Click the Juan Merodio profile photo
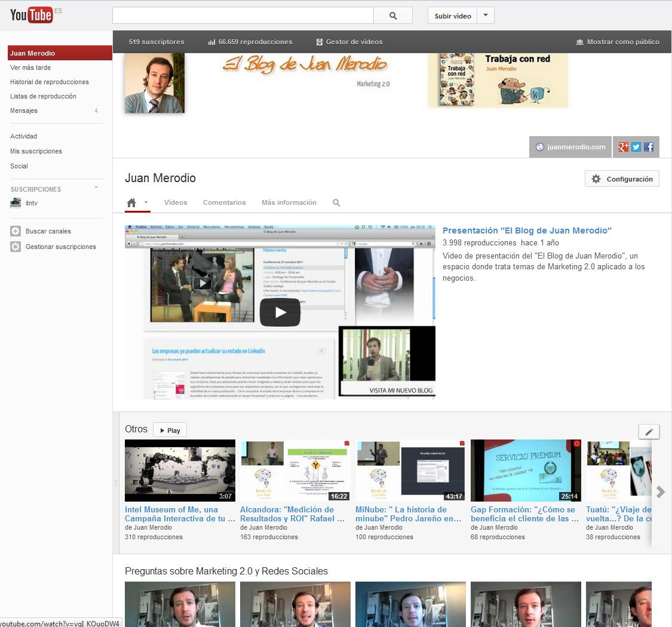Screen dimensions: 672x627 click(155, 83)
